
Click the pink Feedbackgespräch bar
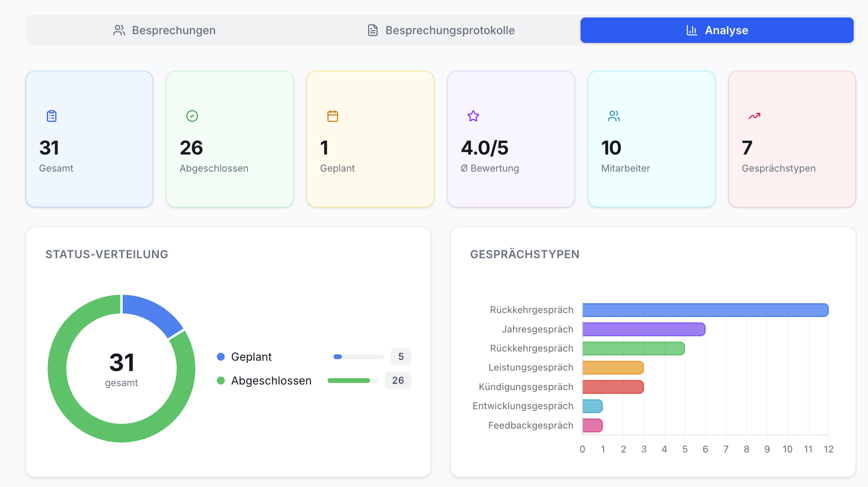pos(592,425)
